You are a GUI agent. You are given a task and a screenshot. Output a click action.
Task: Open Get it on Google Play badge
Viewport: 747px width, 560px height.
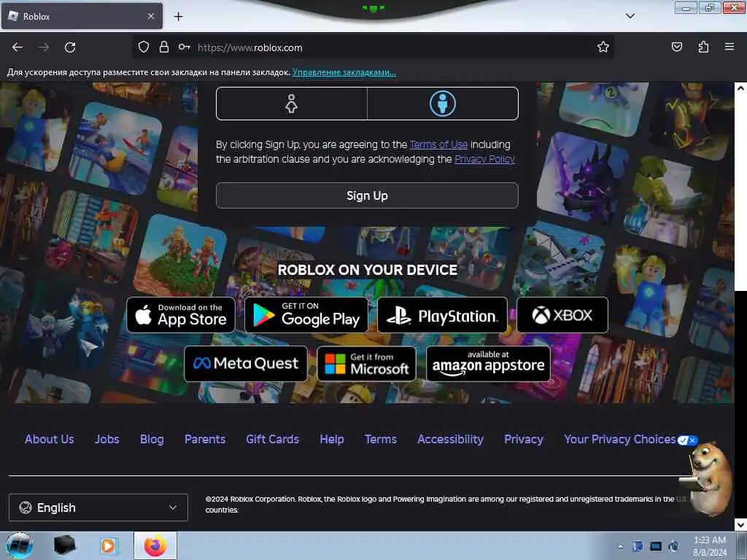point(306,315)
